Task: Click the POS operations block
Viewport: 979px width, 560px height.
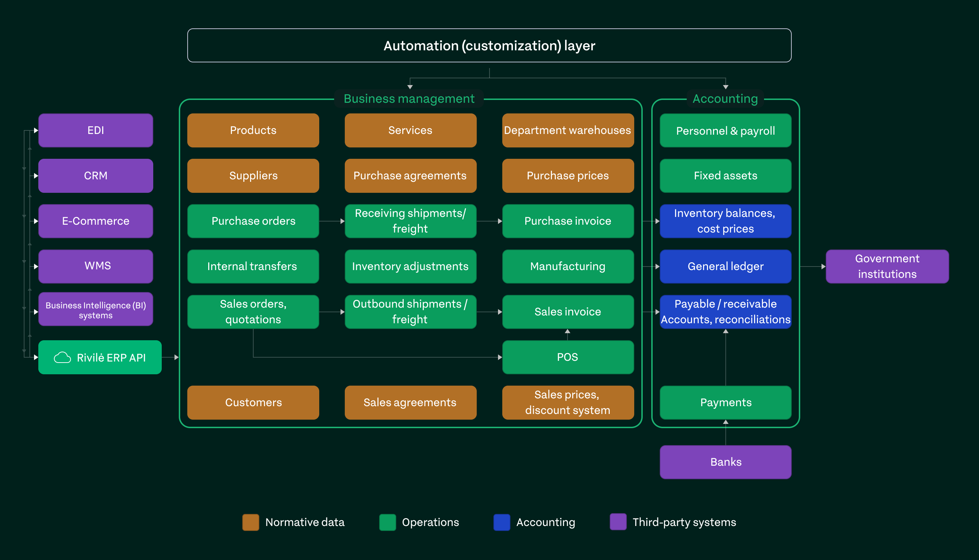Action: [568, 357]
